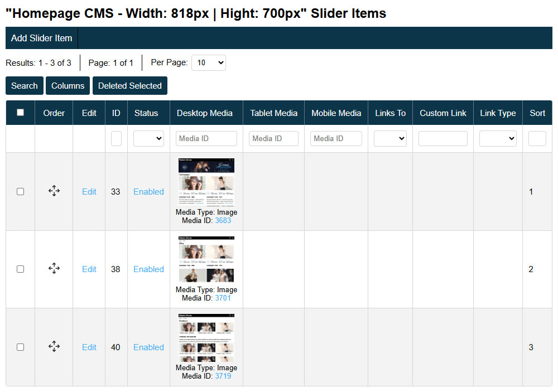Sort by the Mobile Media column header
The height and width of the screenshot is (392, 558).
click(x=336, y=113)
